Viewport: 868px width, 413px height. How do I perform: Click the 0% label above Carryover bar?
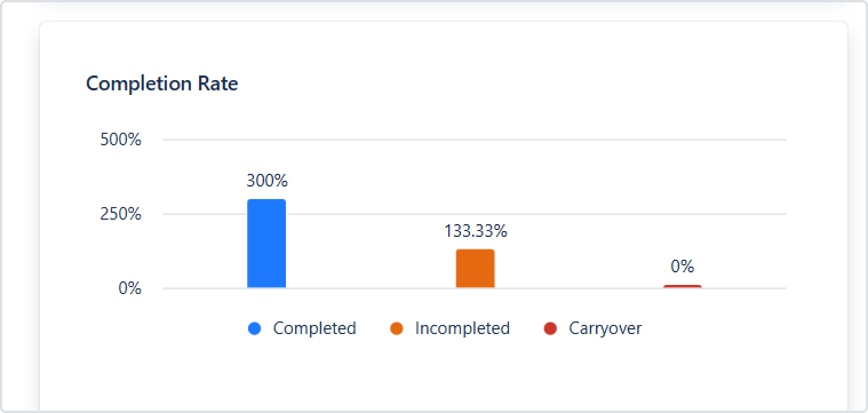point(682,267)
